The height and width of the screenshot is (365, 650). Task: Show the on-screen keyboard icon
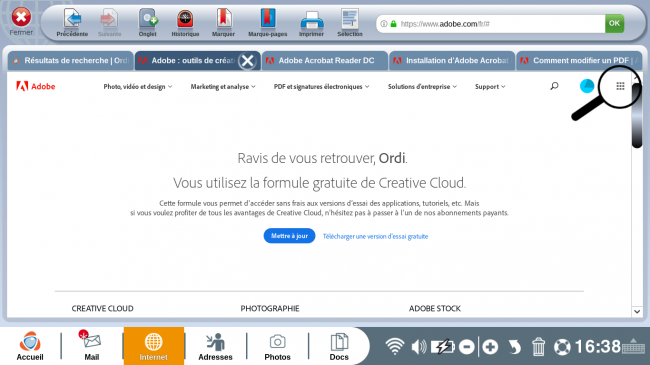pyautogui.click(x=633, y=346)
